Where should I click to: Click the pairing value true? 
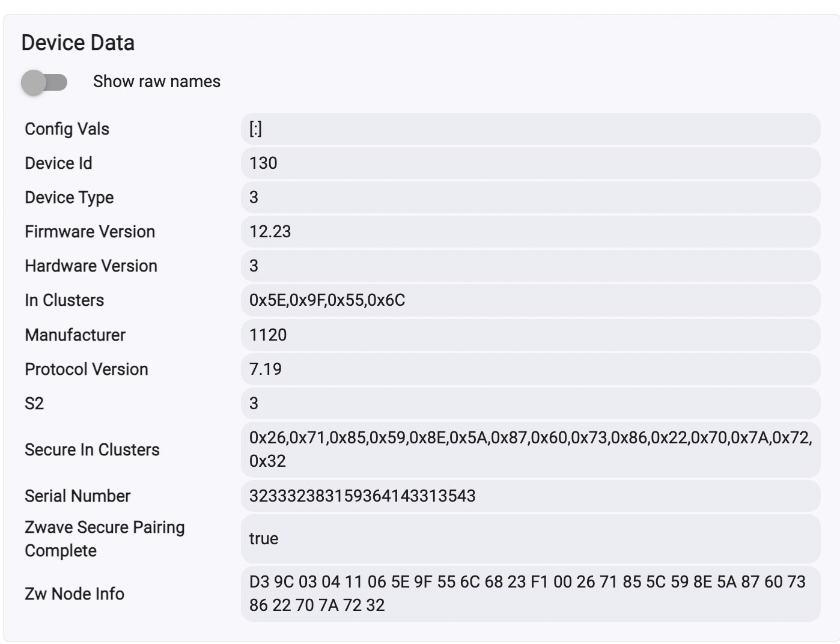pos(531,538)
